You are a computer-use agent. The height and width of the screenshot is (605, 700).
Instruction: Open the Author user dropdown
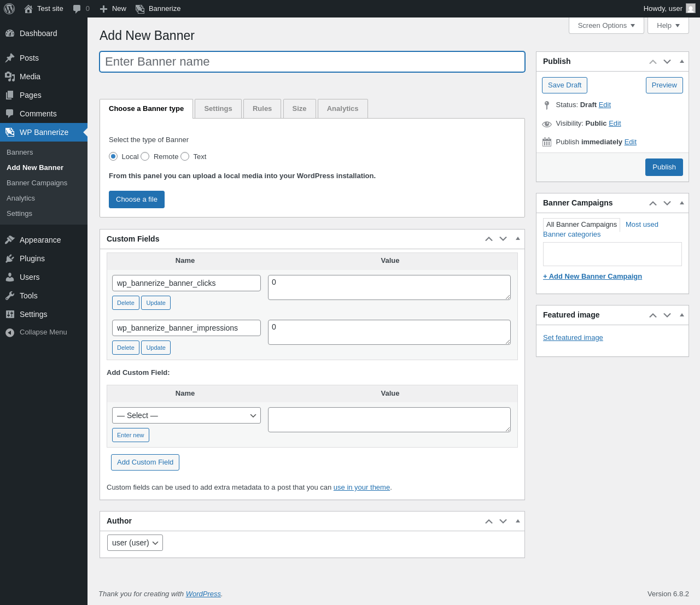click(x=135, y=543)
